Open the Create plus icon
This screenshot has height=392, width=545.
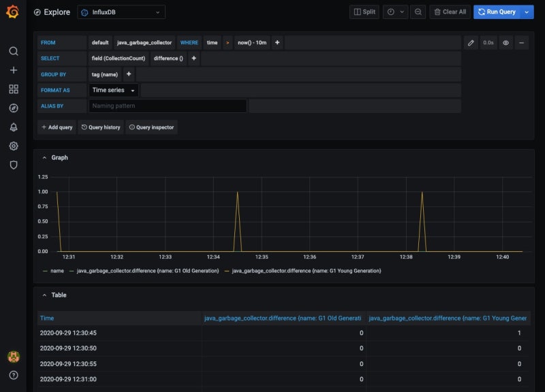pos(14,69)
